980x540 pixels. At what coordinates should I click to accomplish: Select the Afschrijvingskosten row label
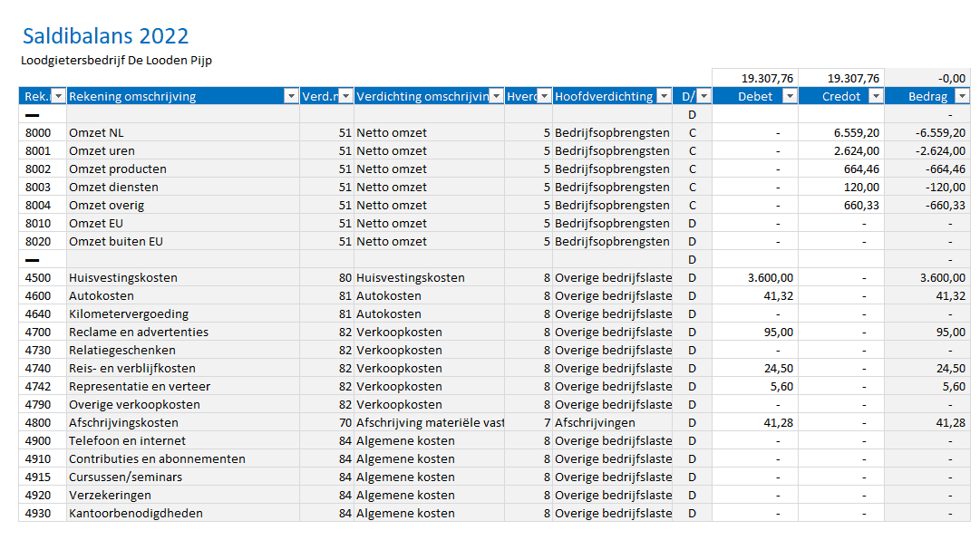(x=126, y=422)
